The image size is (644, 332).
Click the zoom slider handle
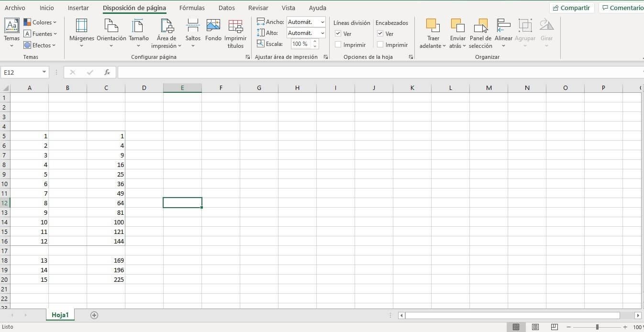(597, 327)
